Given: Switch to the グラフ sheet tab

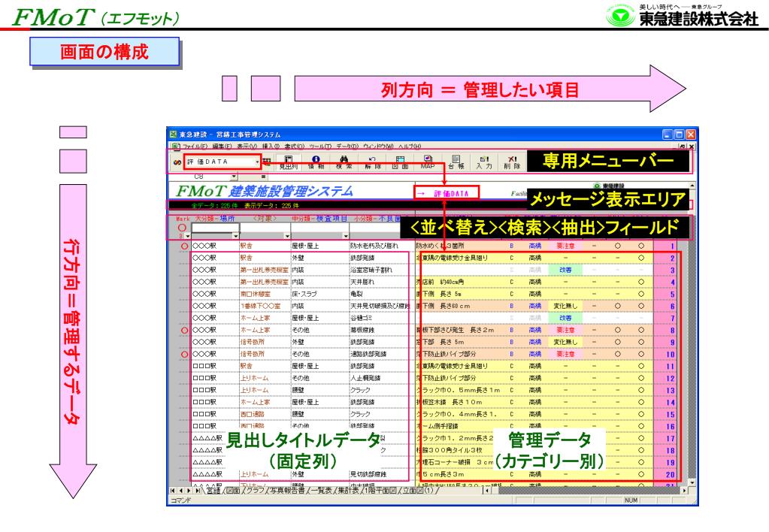Looking at the screenshot, I should 255,491.
